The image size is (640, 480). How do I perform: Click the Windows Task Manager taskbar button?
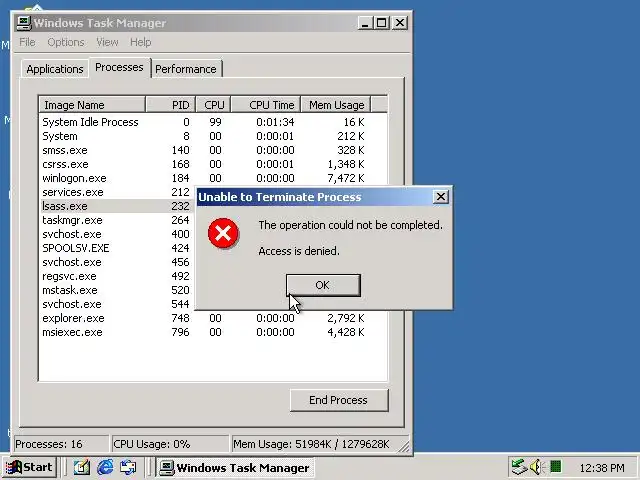click(235, 467)
